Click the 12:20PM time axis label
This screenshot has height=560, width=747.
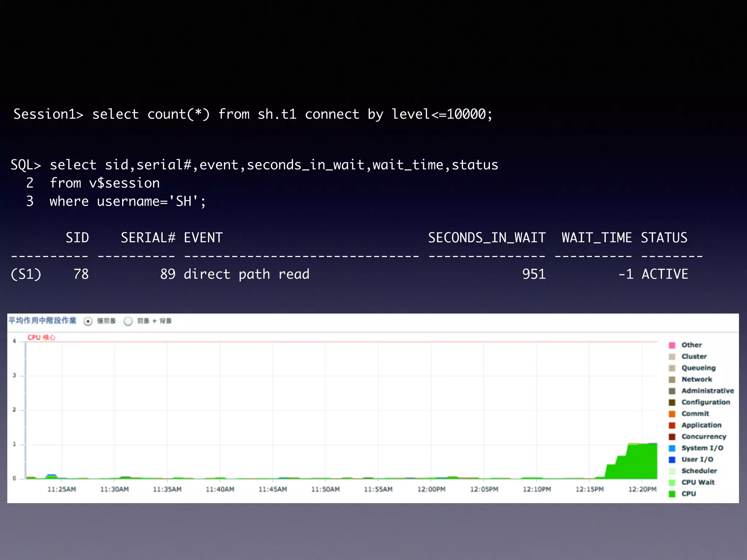(x=642, y=489)
